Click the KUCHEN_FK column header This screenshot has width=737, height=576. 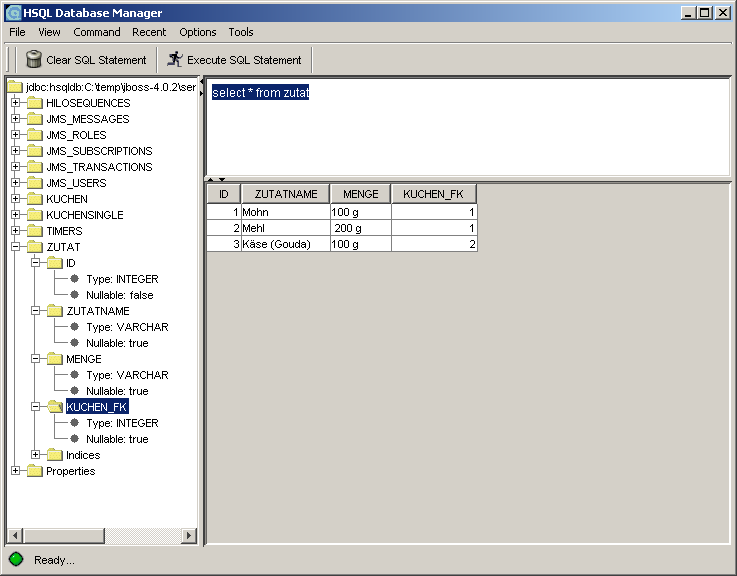434,194
